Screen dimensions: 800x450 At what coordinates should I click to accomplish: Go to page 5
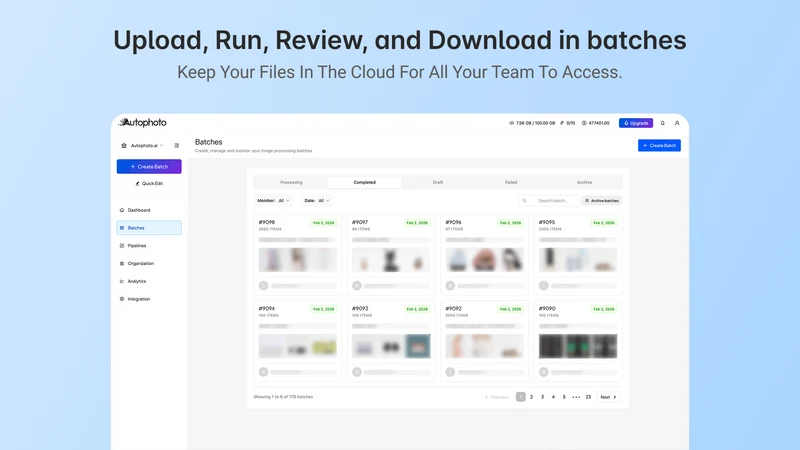tap(564, 397)
